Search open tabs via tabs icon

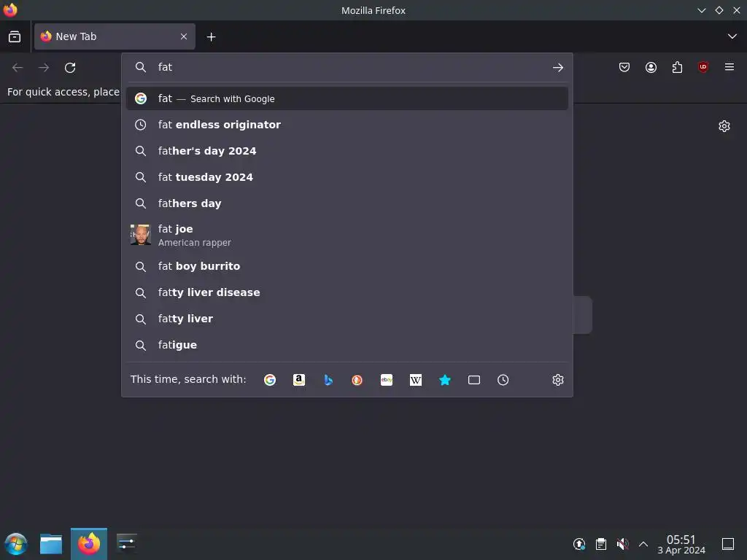(474, 379)
